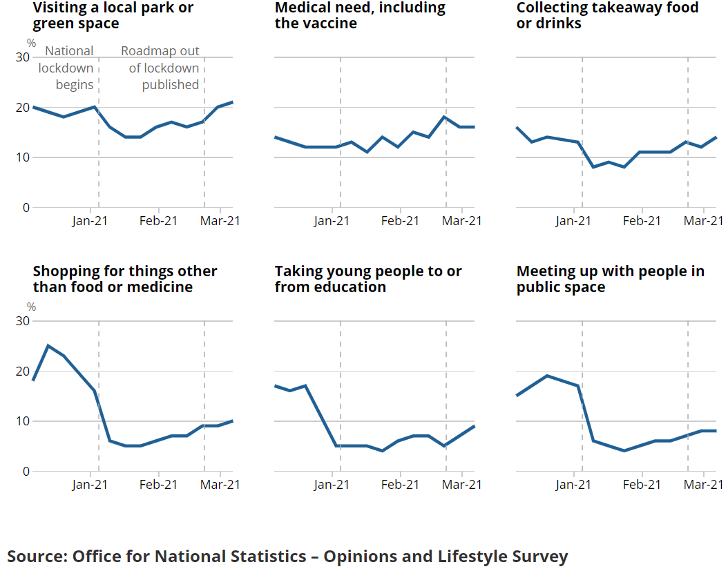Click the highest peak of the Shopping chart line
Image resolution: width=728 pixels, height=569 pixels.
click(48, 345)
